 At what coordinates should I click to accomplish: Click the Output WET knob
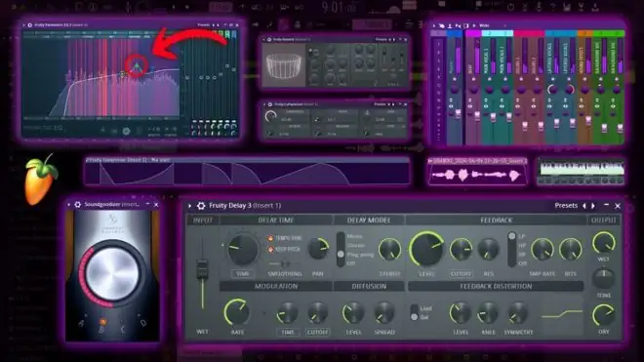603,242
